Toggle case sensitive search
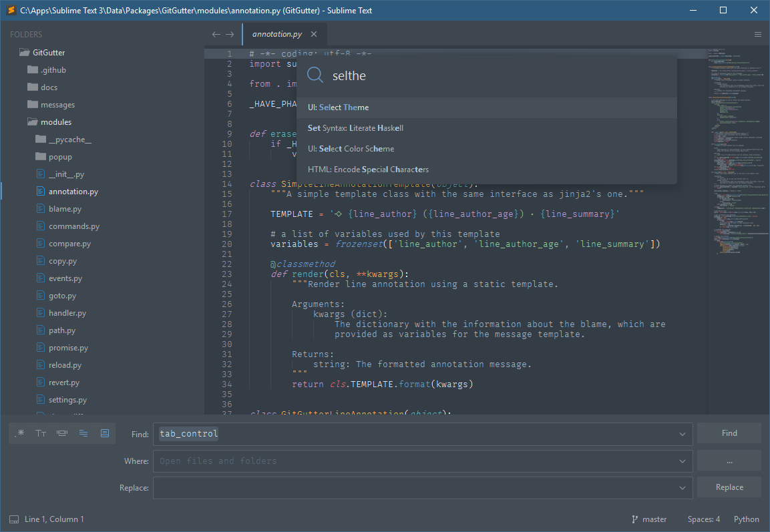770x532 pixels. [41, 433]
